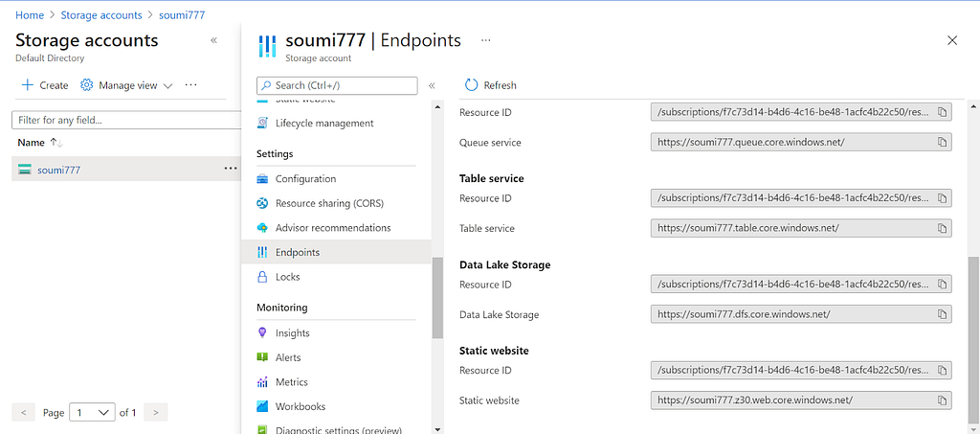Viewport: 980px width, 434px height.
Task: Open the ellipsis menu beside Manage view
Action: point(191,85)
